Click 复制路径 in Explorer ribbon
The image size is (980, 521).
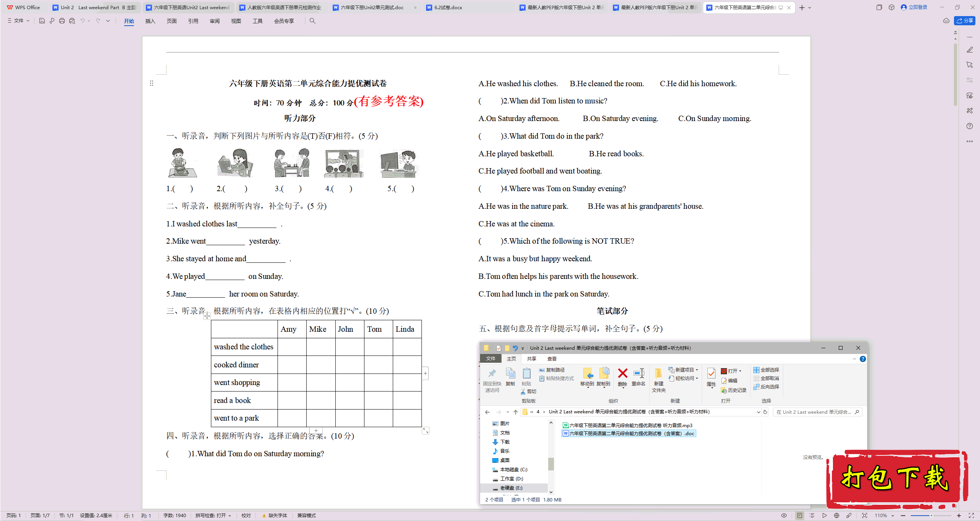(x=552, y=370)
